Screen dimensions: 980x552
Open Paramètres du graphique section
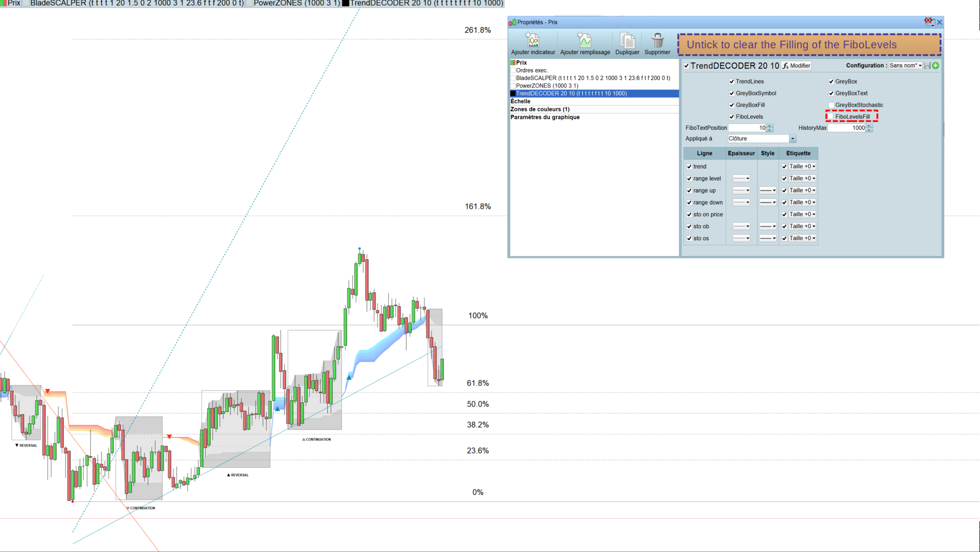tap(545, 117)
